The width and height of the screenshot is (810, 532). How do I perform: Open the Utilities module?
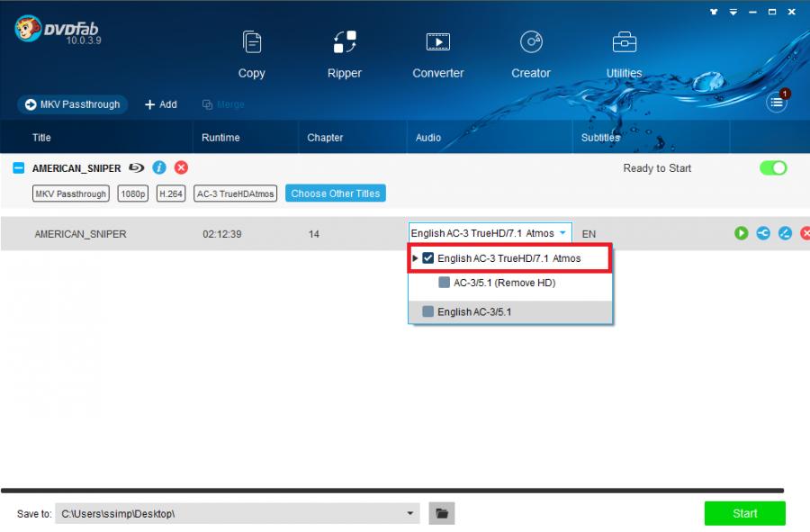(x=624, y=54)
